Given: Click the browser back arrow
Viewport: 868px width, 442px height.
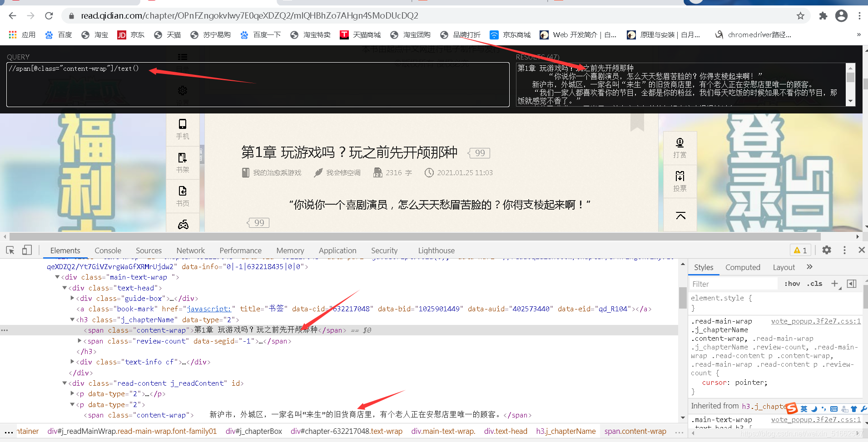Looking at the screenshot, I should (x=12, y=16).
